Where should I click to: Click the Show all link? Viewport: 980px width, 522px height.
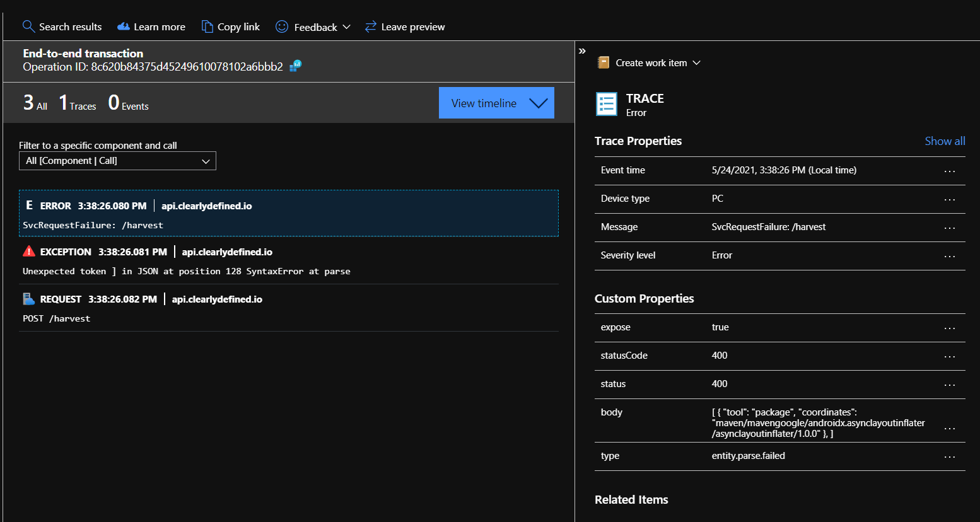[945, 141]
